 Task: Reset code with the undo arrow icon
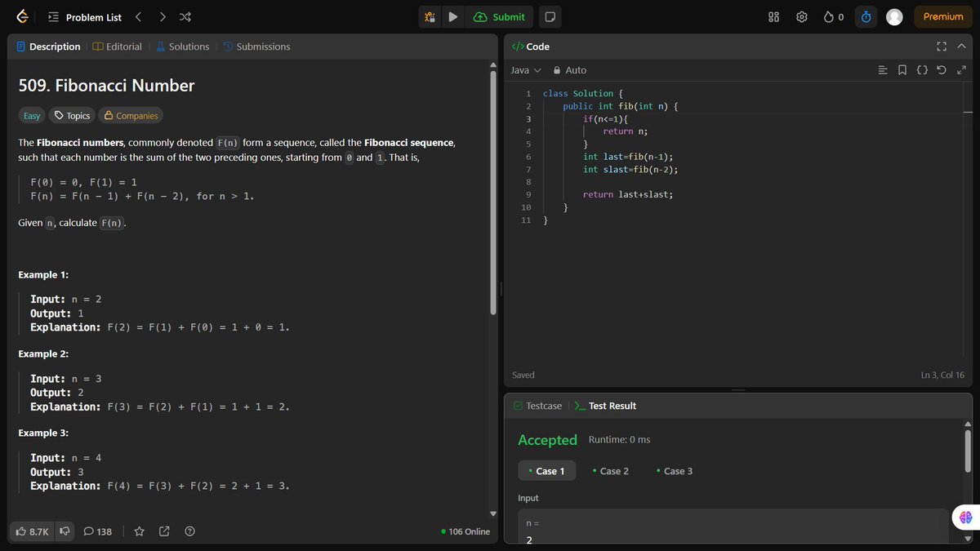[x=941, y=70]
